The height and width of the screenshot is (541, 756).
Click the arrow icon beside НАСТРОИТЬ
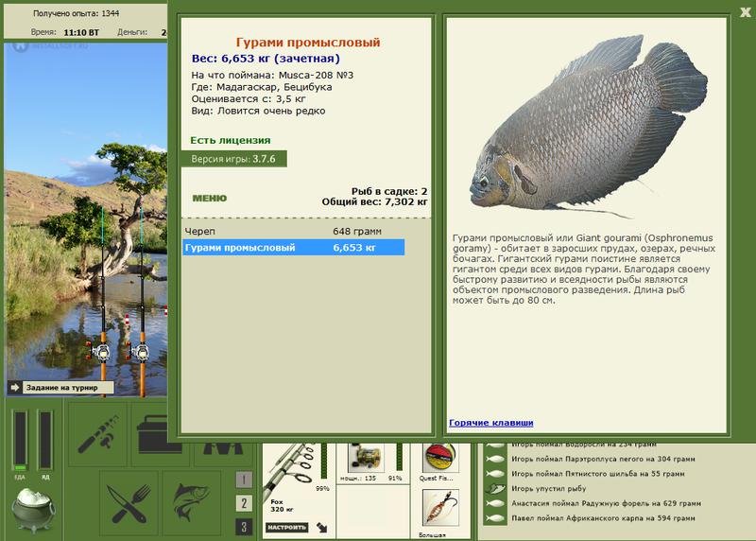pos(321,528)
